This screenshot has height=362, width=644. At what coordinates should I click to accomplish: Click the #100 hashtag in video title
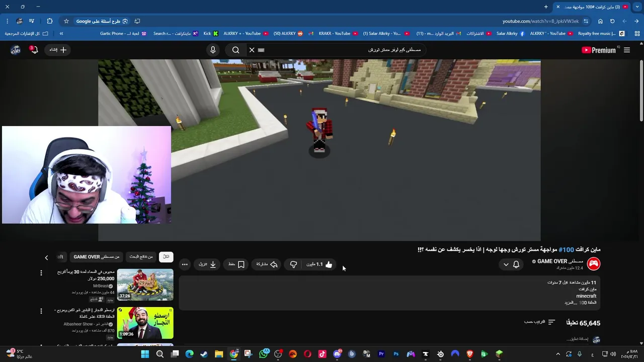(566, 249)
